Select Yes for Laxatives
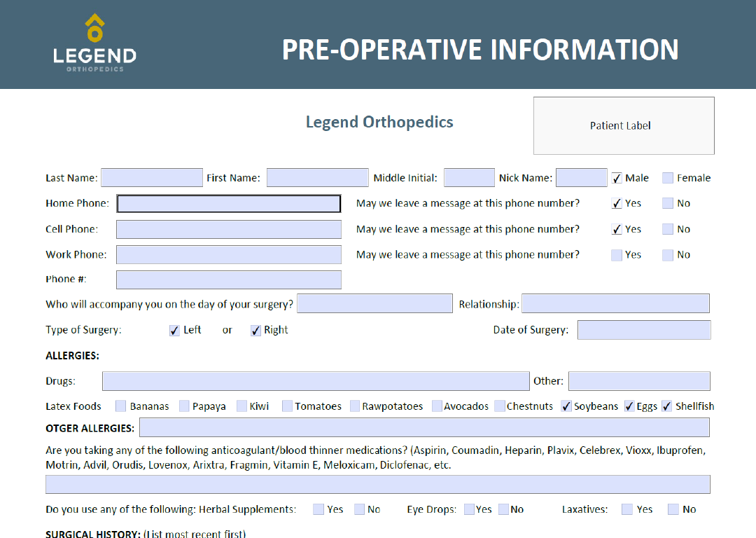Screen dimensions: 756x538 tap(627, 510)
